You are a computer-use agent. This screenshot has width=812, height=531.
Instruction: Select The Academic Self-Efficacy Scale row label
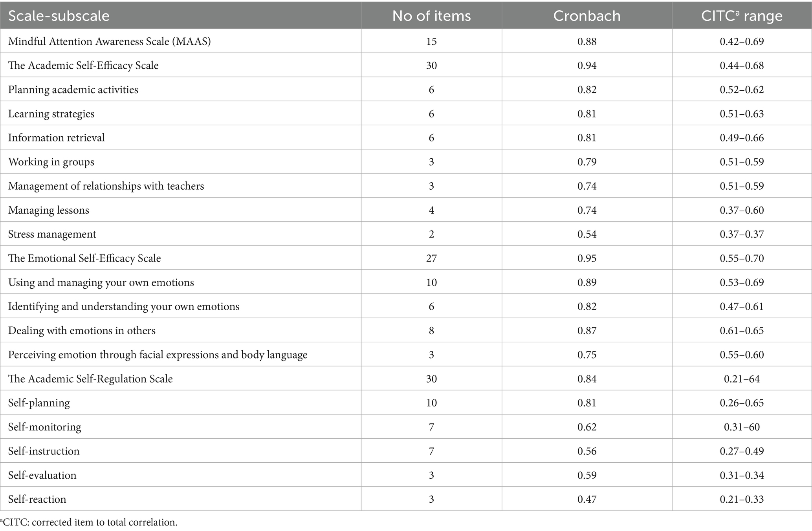[x=83, y=65]
